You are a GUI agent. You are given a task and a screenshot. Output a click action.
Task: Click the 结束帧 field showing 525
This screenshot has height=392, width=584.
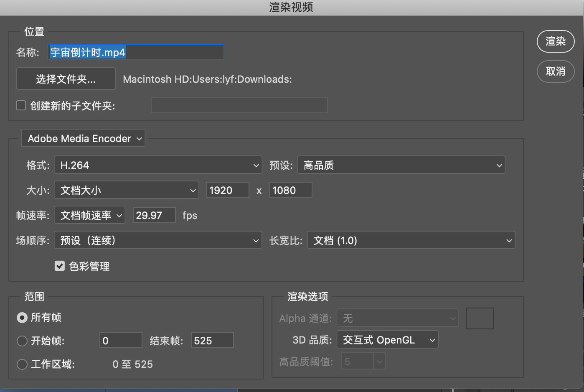212,341
